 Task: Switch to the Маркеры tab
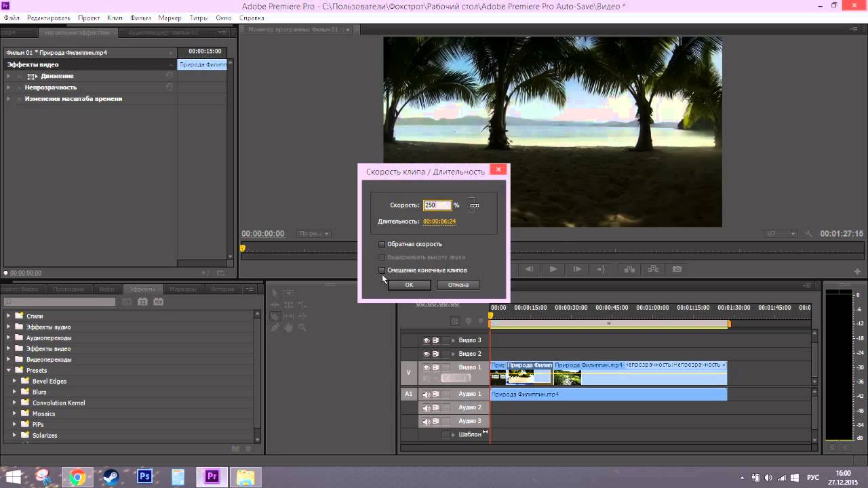[x=182, y=289]
